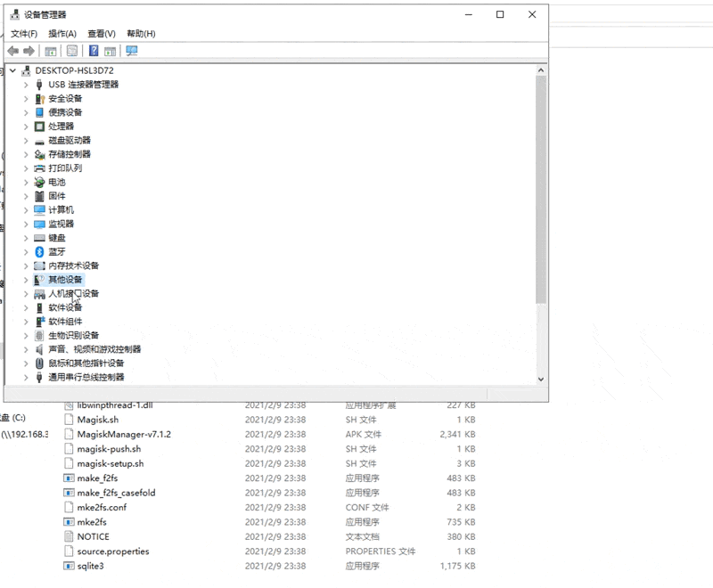
Task: Click the \\192.168.3 network drive in Explorer sidebar
Action: coord(25,435)
